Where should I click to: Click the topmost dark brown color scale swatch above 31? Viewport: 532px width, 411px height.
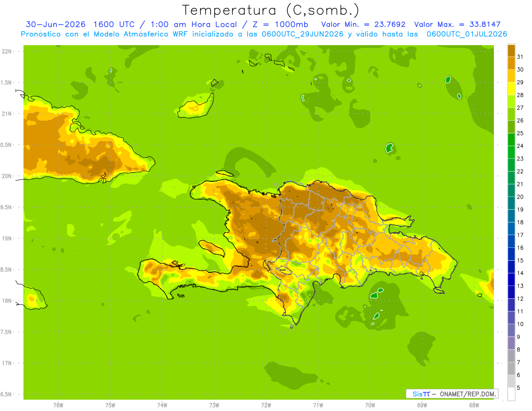[511, 51]
